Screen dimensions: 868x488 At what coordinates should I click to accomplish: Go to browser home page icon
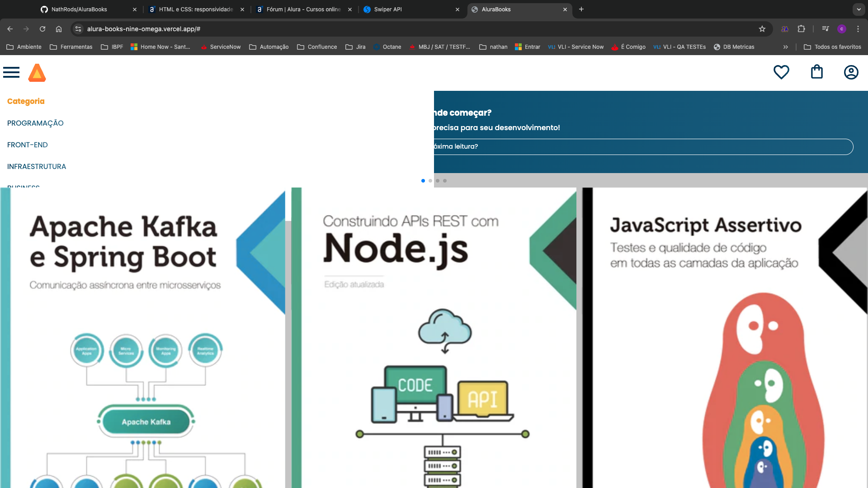click(x=59, y=29)
